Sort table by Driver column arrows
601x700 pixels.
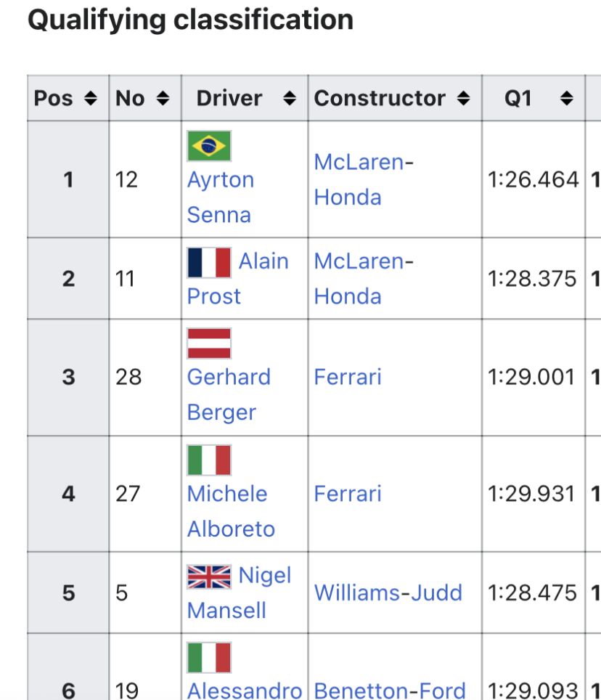[289, 98]
